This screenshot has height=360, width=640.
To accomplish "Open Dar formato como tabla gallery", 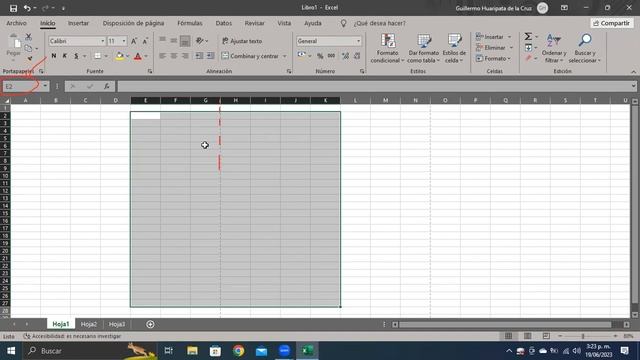I will pos(424,49).
